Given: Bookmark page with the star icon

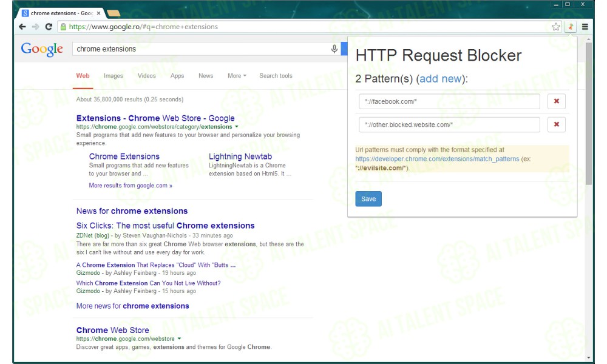Looking at the screenshot, I should click(x=556, y=27).
